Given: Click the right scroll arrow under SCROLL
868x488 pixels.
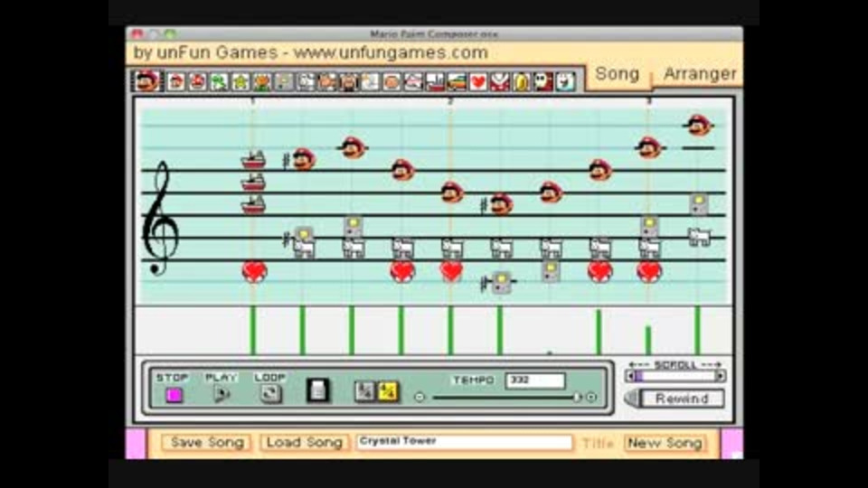Looking at the screenshot, I should 721,376.
